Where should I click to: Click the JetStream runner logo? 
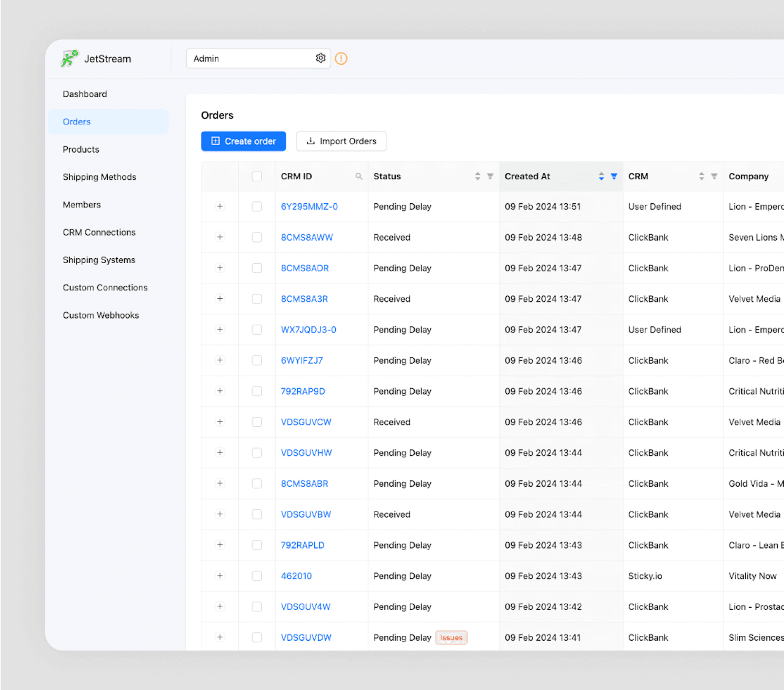click(69, 58)
